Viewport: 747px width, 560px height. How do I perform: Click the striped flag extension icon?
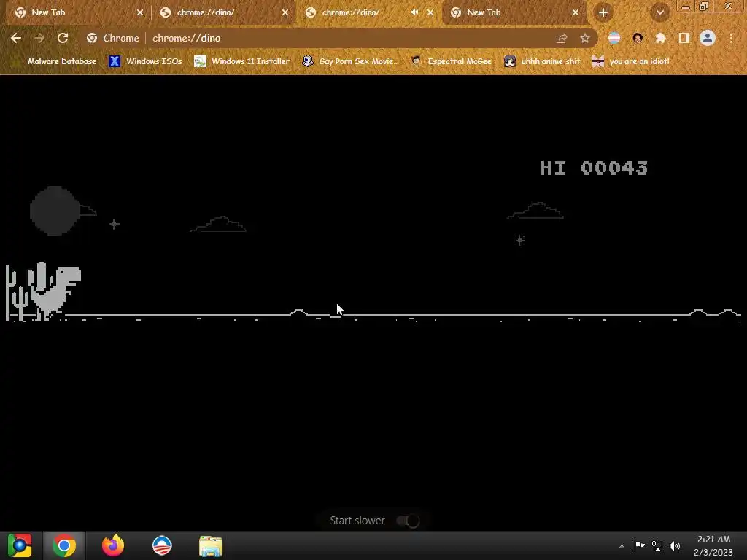(614, 38)
